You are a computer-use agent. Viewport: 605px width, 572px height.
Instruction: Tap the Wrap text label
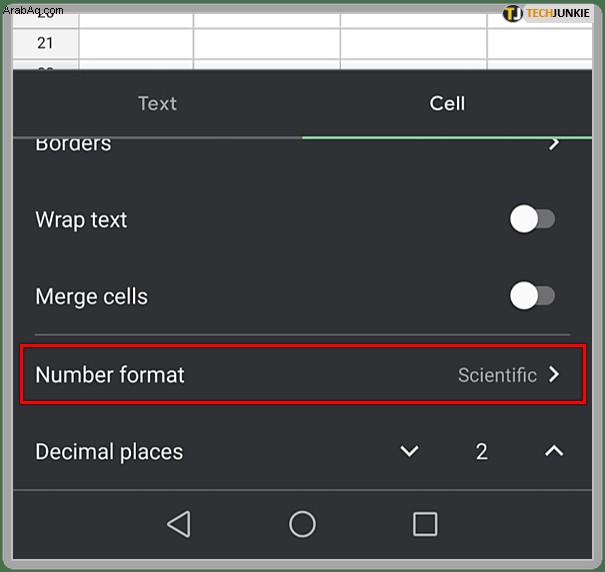tap(81, 220)
